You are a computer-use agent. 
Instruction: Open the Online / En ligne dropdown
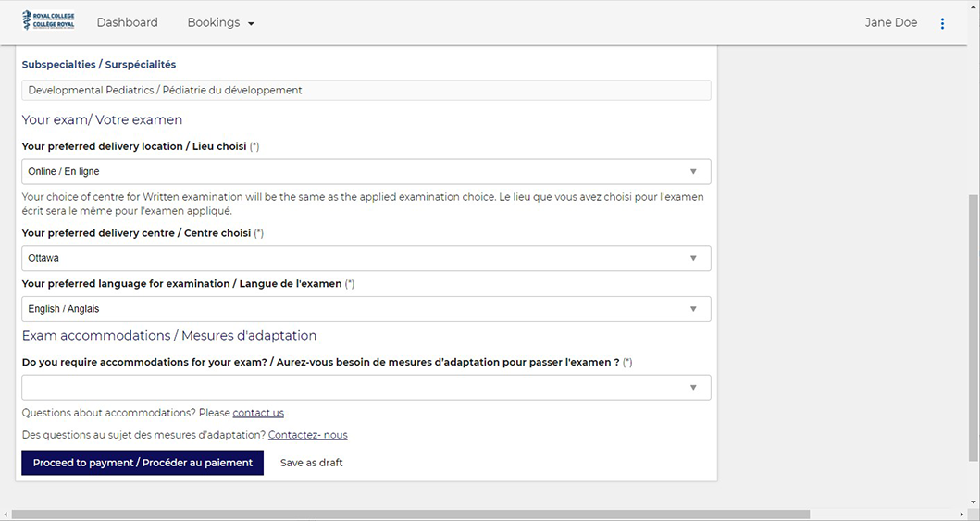(x=366, y=172)
